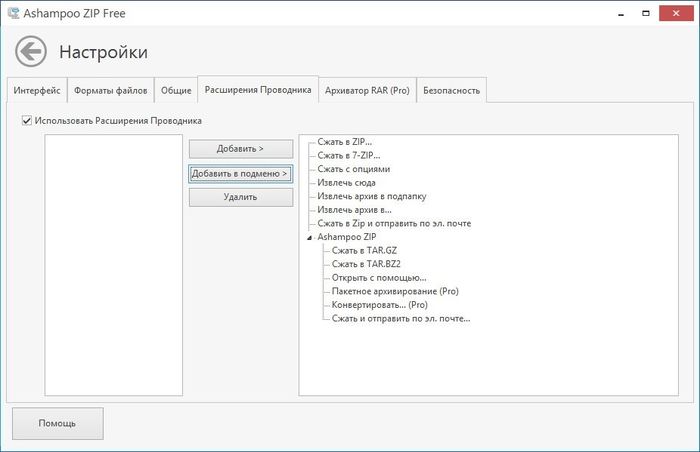Viewport: 700px width, 452px height.
Task: Open the Интерфейс tab
Action: click(37, 91)
